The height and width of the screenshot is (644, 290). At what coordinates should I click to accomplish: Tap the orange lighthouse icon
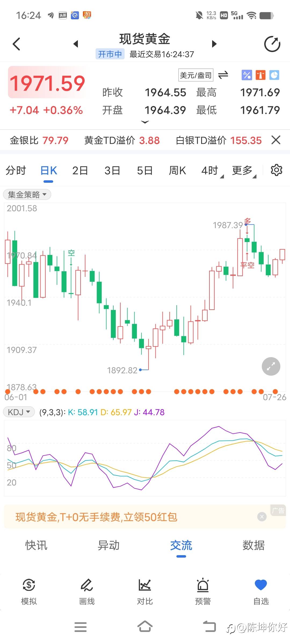[260, 75]
